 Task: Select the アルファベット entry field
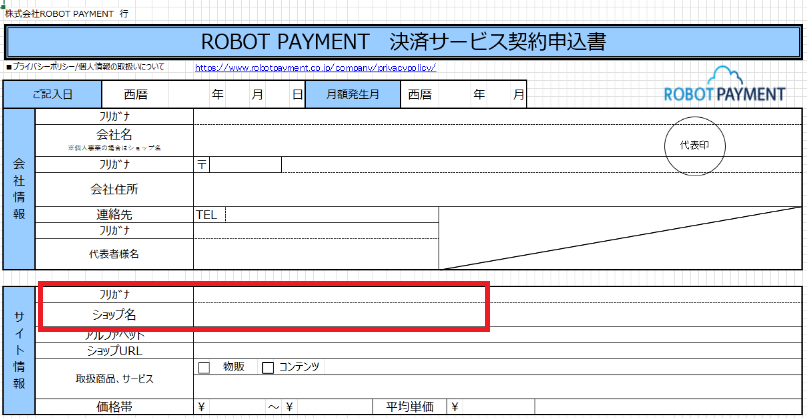[x=497, y=335]
